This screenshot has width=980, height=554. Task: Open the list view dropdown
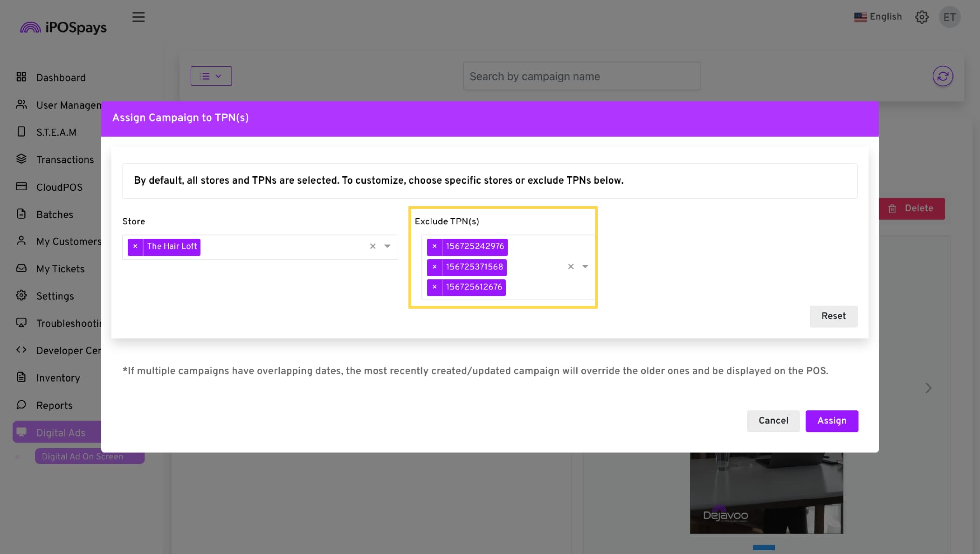tap(211, 76)
